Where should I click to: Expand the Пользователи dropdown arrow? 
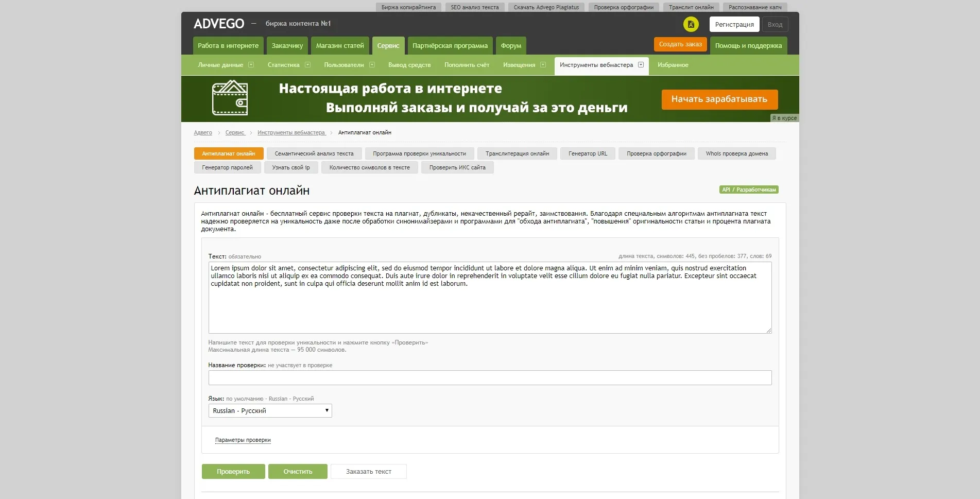372,65
